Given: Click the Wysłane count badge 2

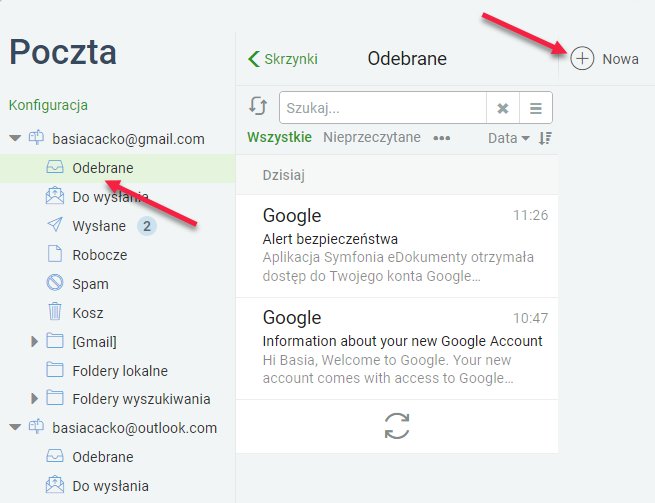Looking at the screenshot, I should (x=147, y=226).
